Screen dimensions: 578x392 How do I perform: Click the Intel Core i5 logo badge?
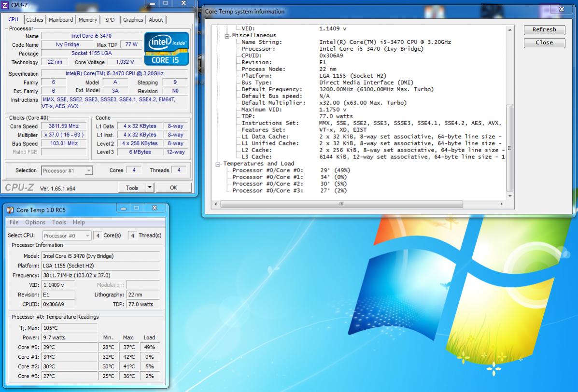coord(167,49)
